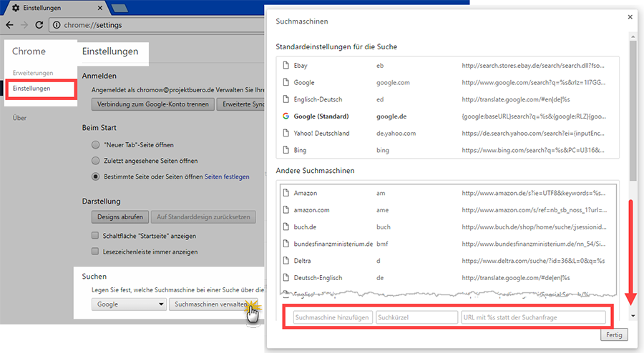The image size is (644, 353).
Task: Select the Google (Standard) row name
Action: tap(321, 116)
